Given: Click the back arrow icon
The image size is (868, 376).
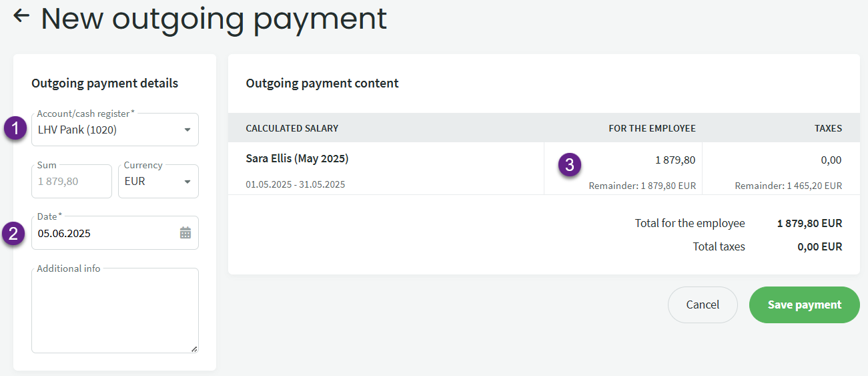Looking at the screenshot, I should [x=21, y=16].
